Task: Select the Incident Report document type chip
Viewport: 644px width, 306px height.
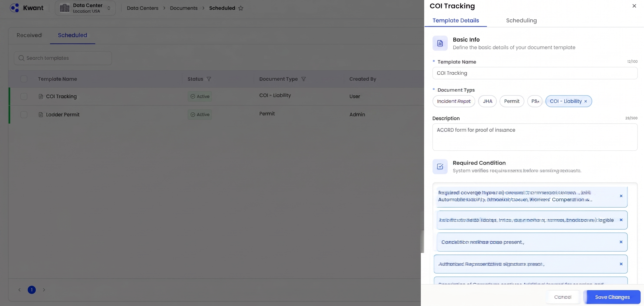Action: click(x=454, y=101)
